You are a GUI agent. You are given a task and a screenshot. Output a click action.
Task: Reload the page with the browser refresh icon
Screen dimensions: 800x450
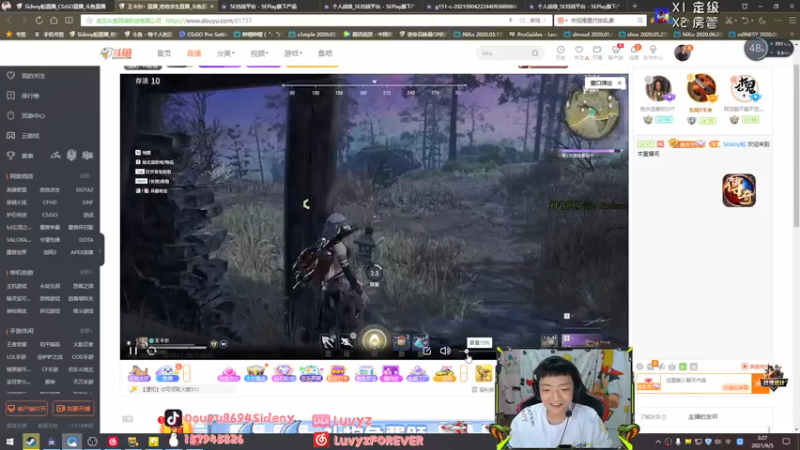(x=39, y=20)
